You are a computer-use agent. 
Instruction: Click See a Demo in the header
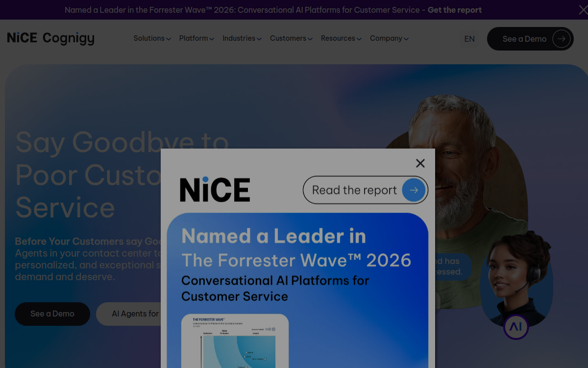tap(530, 39)
